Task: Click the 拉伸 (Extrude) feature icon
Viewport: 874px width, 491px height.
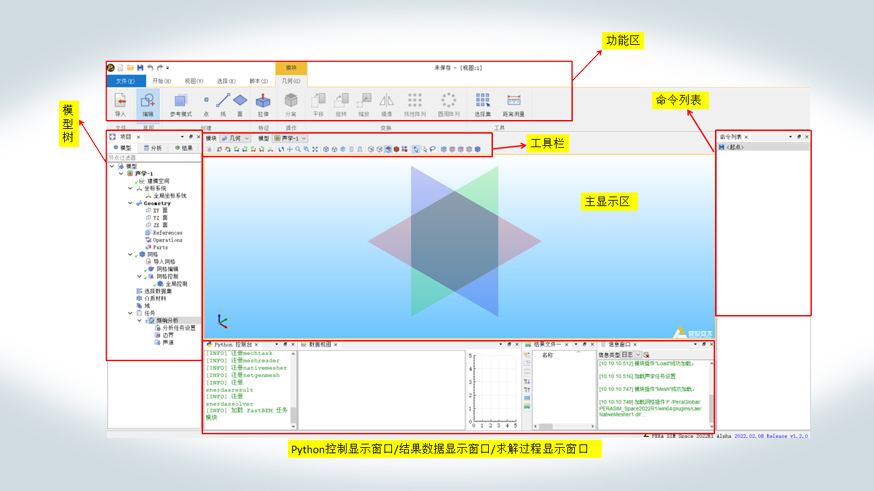Action: (x=263, y=102)
